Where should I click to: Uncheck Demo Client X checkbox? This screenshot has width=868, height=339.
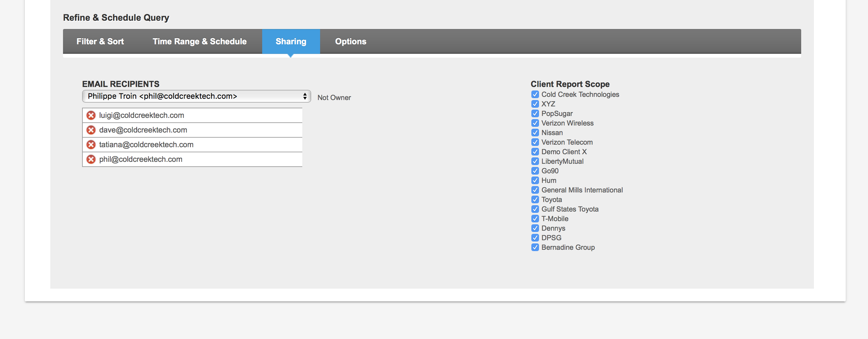(535, 152)
